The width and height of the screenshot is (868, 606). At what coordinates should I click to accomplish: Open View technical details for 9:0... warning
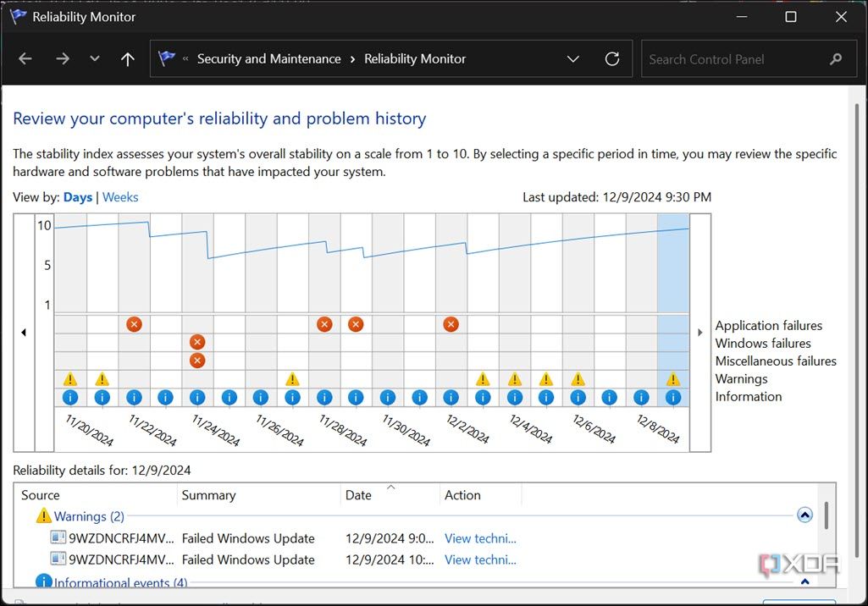480,538
